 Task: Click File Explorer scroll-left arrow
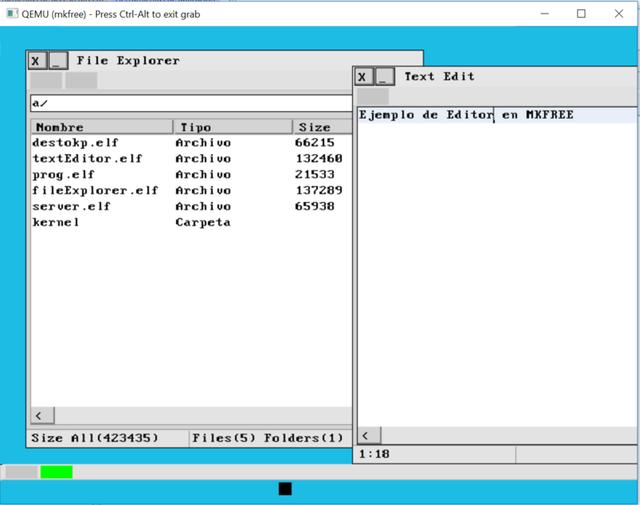pyautogui.click(x=42, y=416)
